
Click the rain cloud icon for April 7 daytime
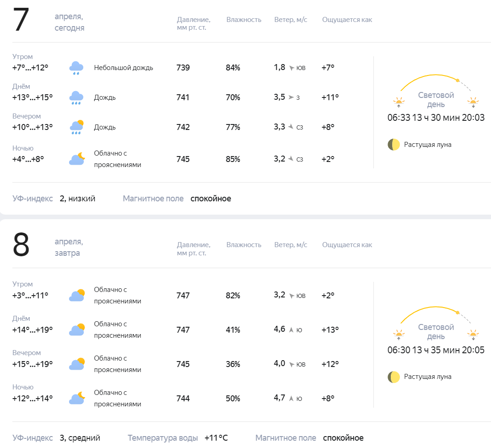[x=76, y=97]
